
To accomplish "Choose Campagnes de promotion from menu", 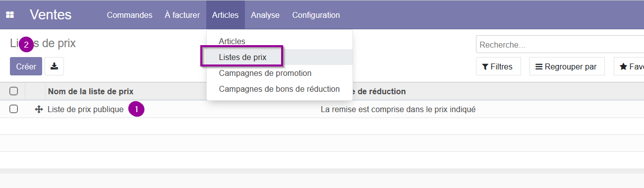I will [x=265, y=73].
